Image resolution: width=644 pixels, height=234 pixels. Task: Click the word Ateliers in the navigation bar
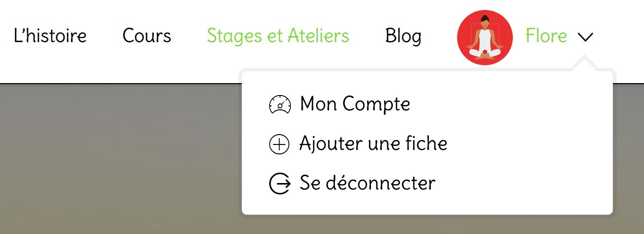pyautogui.click(x=319, y=36)
